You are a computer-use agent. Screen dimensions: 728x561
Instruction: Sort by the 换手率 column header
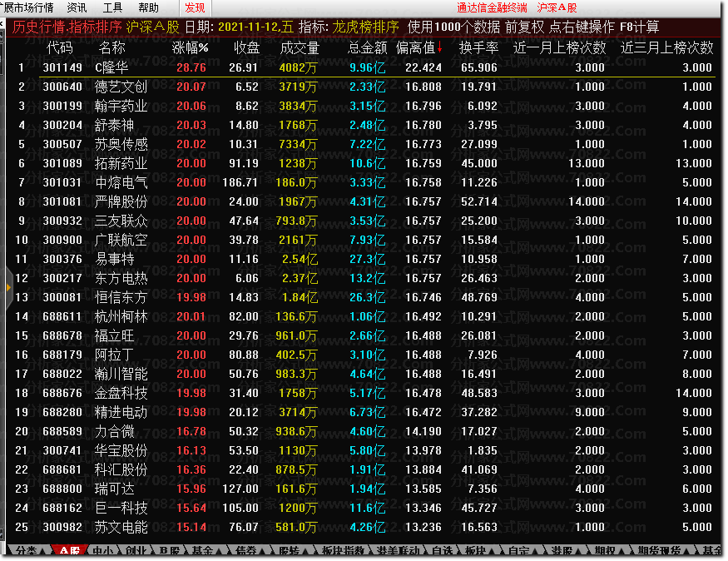478,47
